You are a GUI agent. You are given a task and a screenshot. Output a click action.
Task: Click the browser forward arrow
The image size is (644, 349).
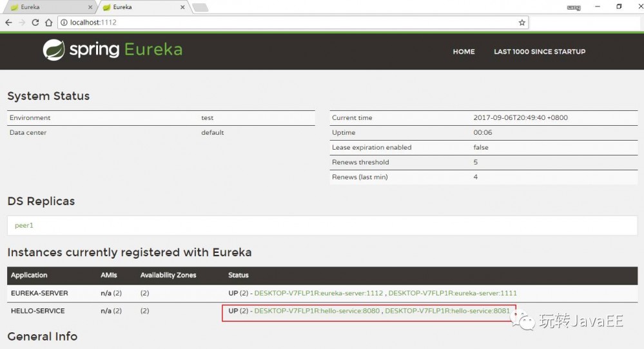(x=22, y=22)
